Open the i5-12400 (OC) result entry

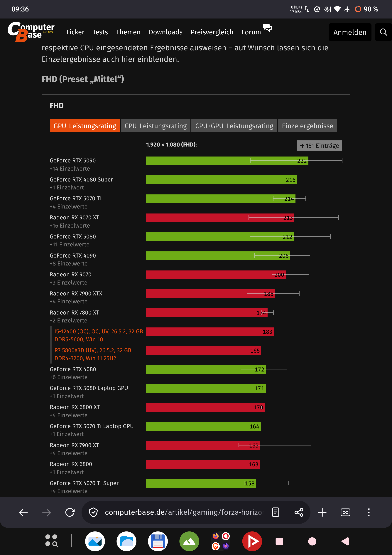(99, 335)
